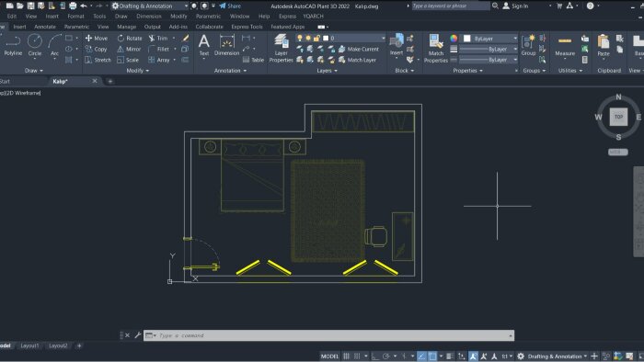Toggle annotation visibility in status bar
Viewport: 644px width, 362px height.
tap(473, 356)
